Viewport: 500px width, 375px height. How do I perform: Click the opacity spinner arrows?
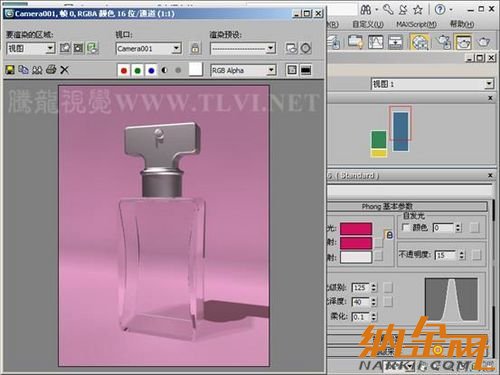(462, 255)
